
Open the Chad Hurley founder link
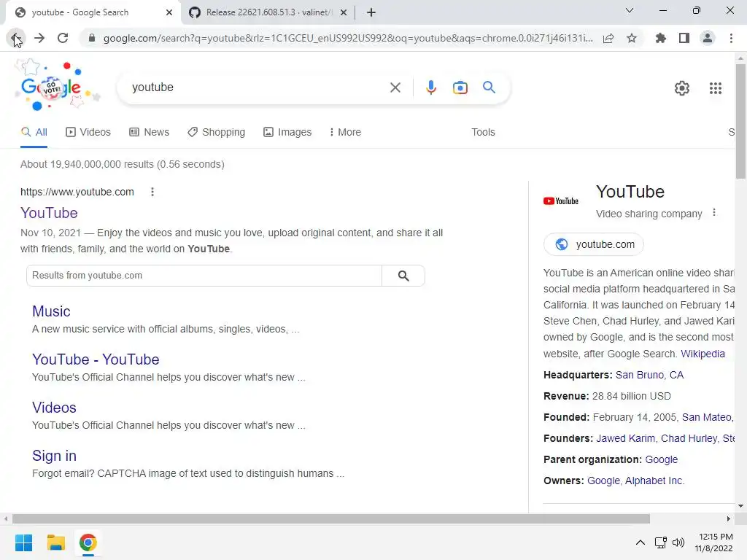tap(689, 438)
